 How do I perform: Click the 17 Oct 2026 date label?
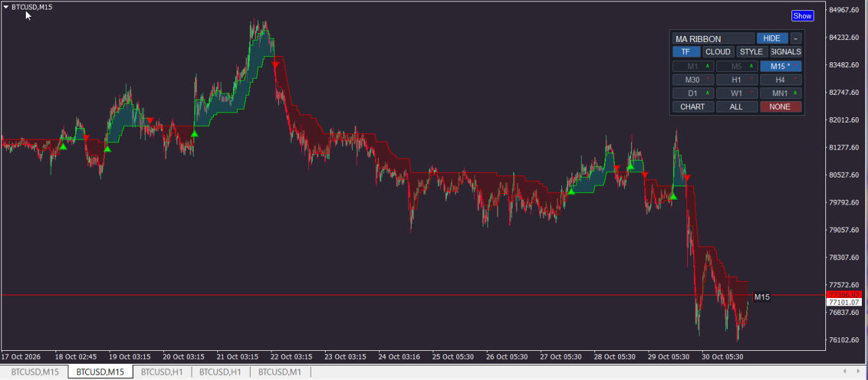pyautogui.click(x=20, y=356)
